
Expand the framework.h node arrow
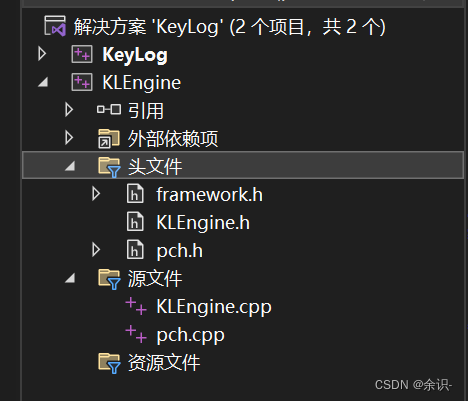click(x=96, y=194)
